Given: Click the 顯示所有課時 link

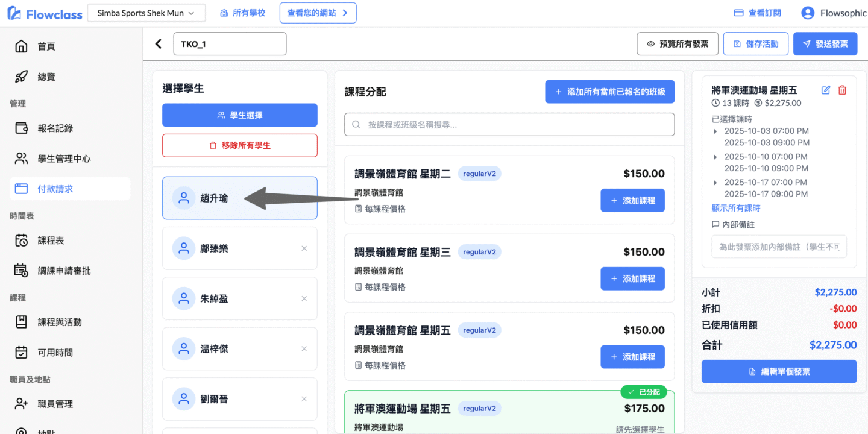Looking at the screenshot, I should (736, 208).
